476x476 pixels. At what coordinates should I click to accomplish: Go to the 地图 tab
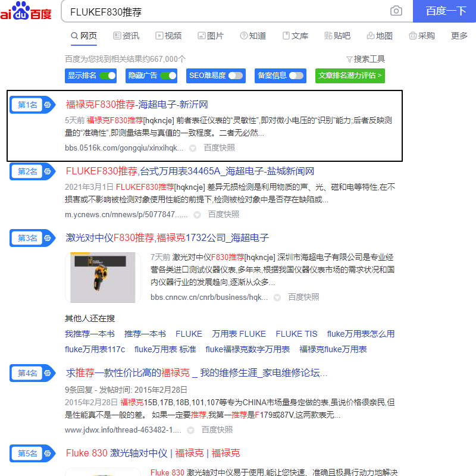pyautogui.click(x=380, y=36)
